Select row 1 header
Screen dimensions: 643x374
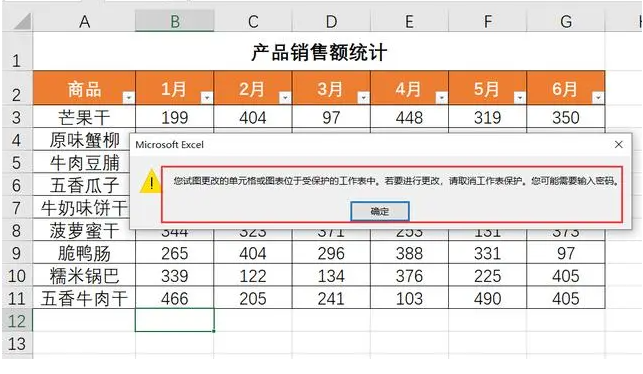(17, 51)
